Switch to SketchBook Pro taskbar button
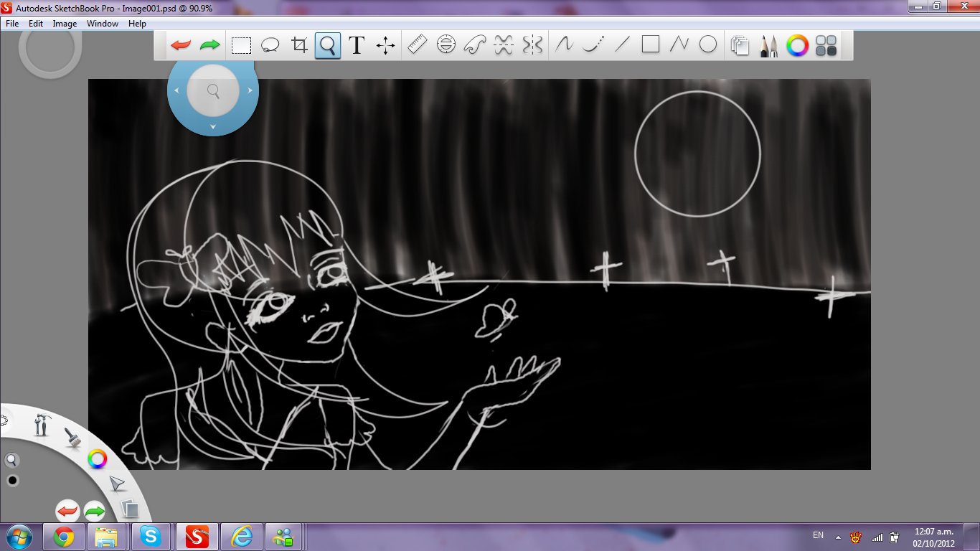The height and width of the screenshot is (551, 980). coord(197,537)
